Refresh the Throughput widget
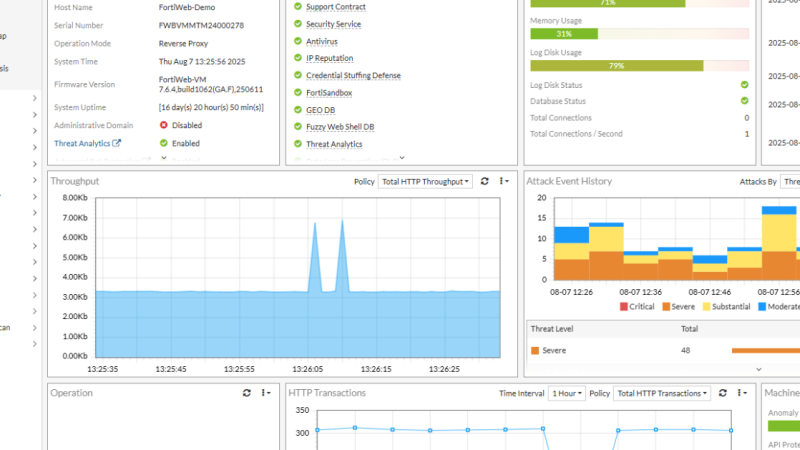This screenshot has height=450, width=800. coord(485,181)
